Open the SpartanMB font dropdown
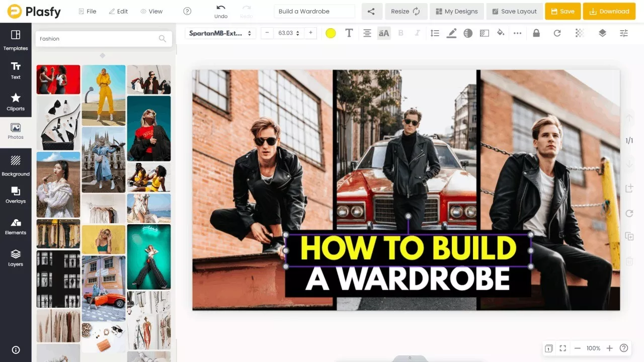Image resolution: width=644 pixels, height=362 pixels. coord(220,33)
